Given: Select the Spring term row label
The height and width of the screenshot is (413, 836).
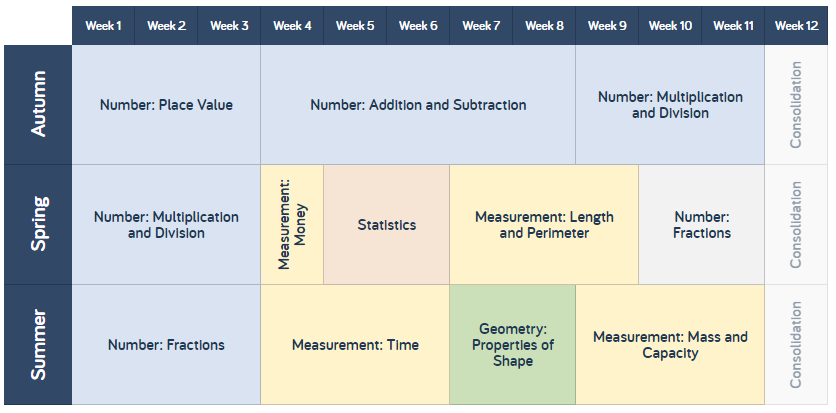Looking at the screenshot, I should coord(38,224).
